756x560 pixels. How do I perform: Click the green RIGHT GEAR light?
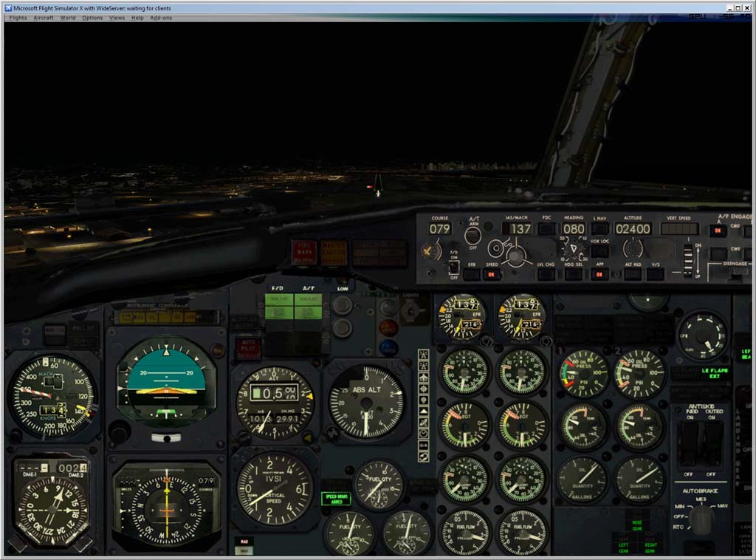[x=650, y=547]
